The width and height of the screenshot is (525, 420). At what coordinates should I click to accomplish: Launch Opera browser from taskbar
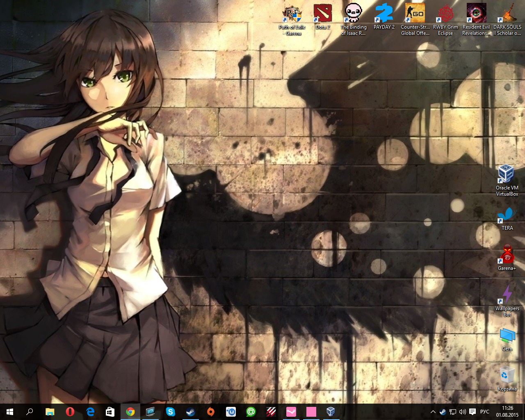click(x=70, y=412)
